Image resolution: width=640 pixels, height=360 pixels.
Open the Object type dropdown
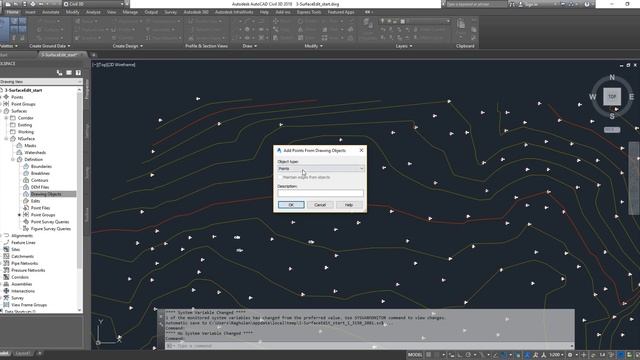coord(320,169)
